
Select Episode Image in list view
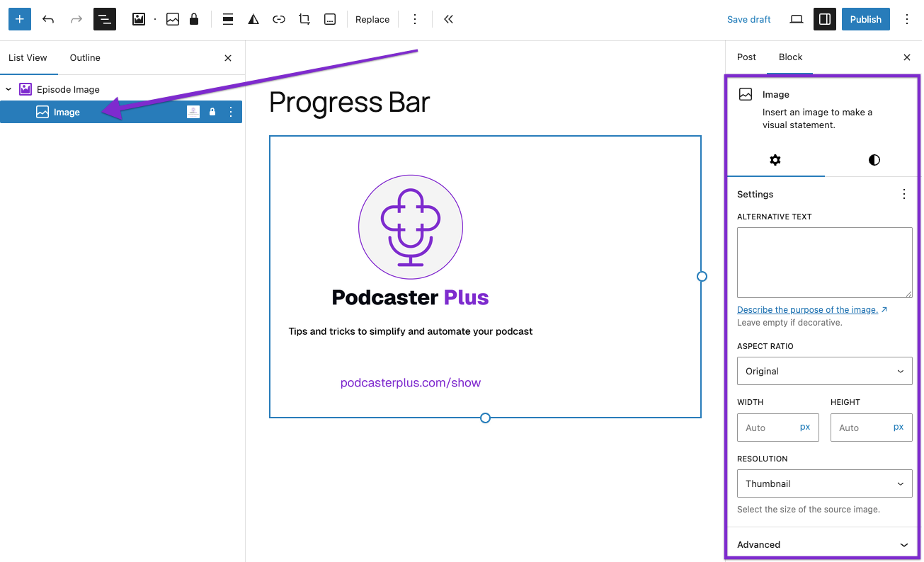click(68, 89)
